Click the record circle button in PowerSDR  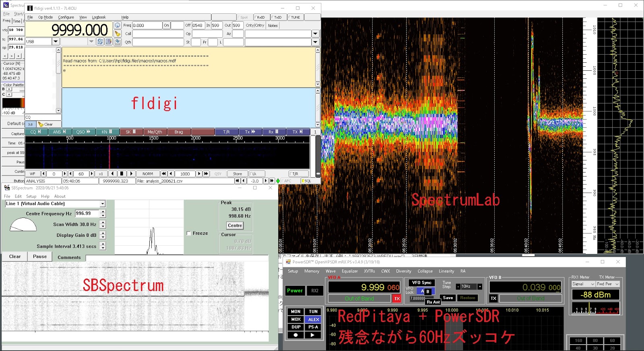(296, 335)
